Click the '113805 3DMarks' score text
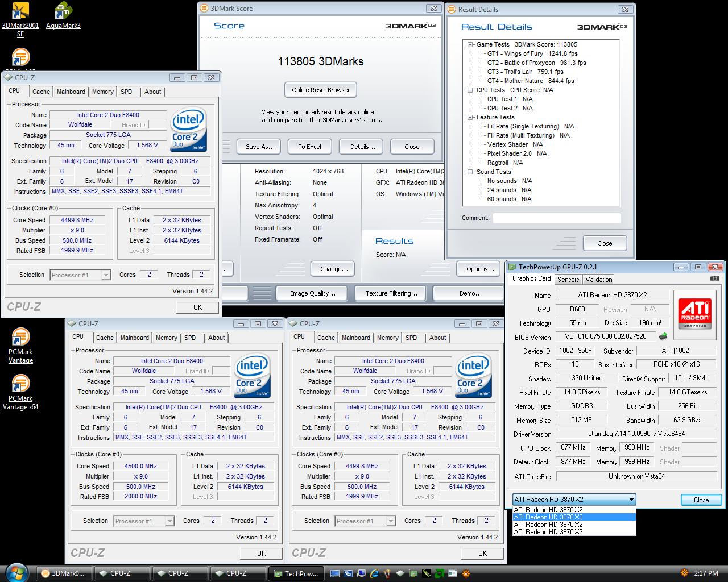 321,61
